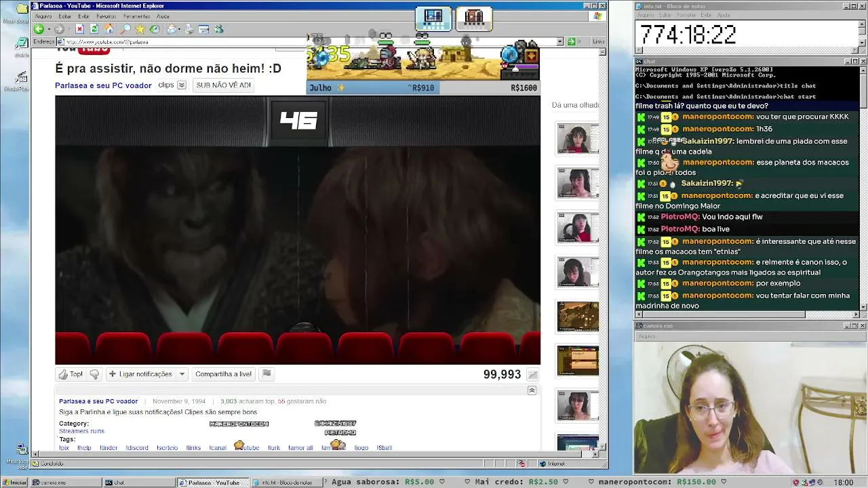Click the first suggested video thumbnail in sidebar
Viewport: 868px width, 488px height.
pos(578,138)
